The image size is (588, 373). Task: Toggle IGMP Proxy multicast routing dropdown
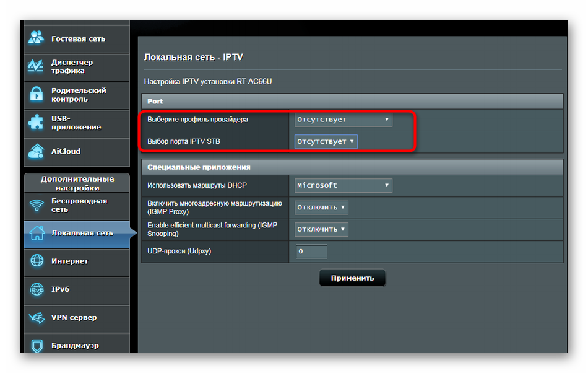321,208
